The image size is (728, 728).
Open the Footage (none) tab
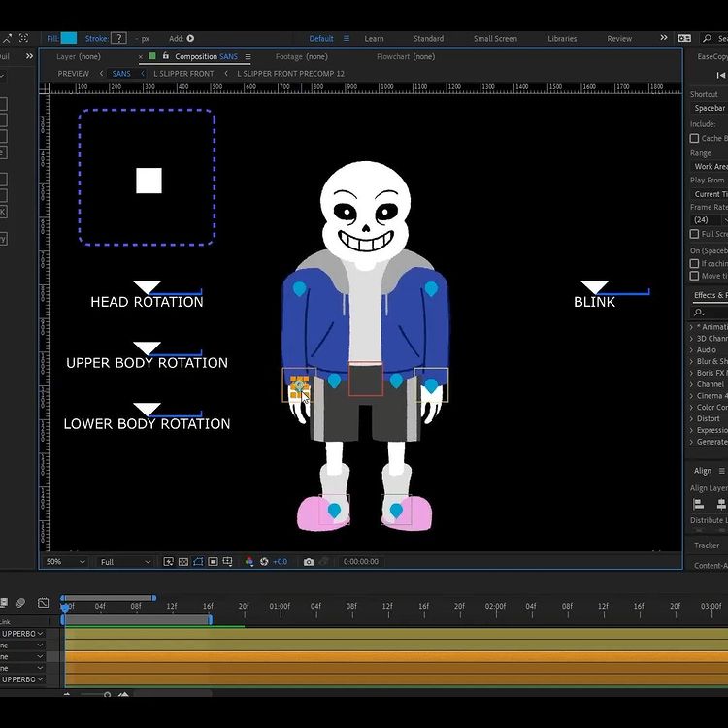[x=301, y=56]
